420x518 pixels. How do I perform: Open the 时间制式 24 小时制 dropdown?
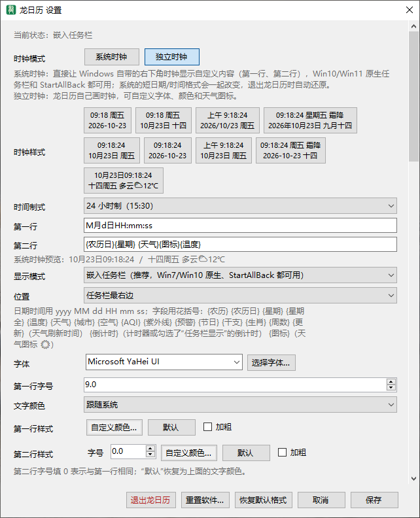[240, 206]
